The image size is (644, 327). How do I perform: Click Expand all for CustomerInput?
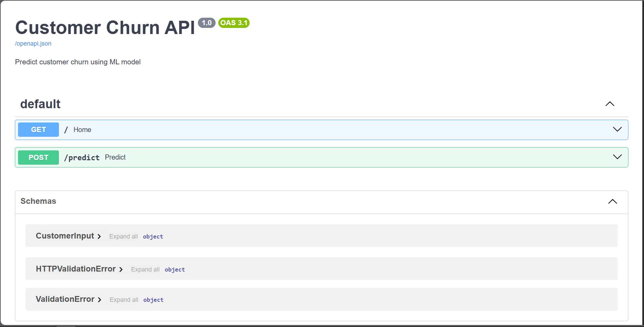pyautogui.click(x=123, y=236)
